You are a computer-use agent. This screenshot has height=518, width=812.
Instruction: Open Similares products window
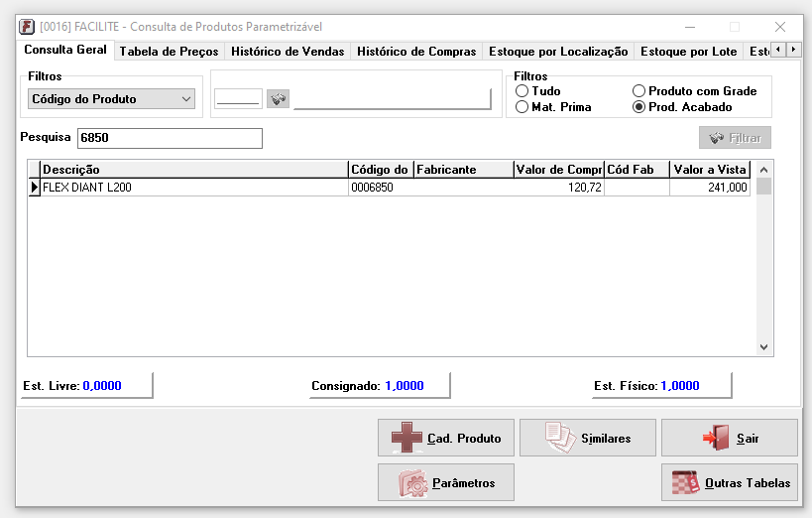click(x=588, y=438)
